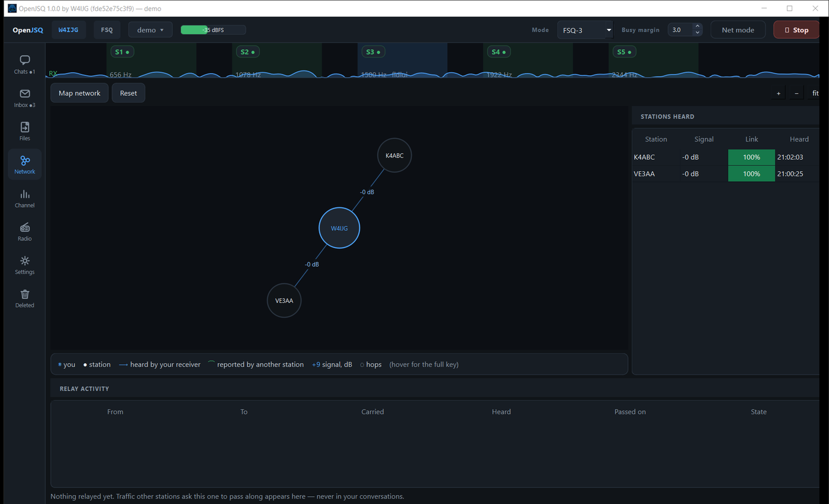
Task: Click the RX label on the waterfall
Action: [53, 74]
